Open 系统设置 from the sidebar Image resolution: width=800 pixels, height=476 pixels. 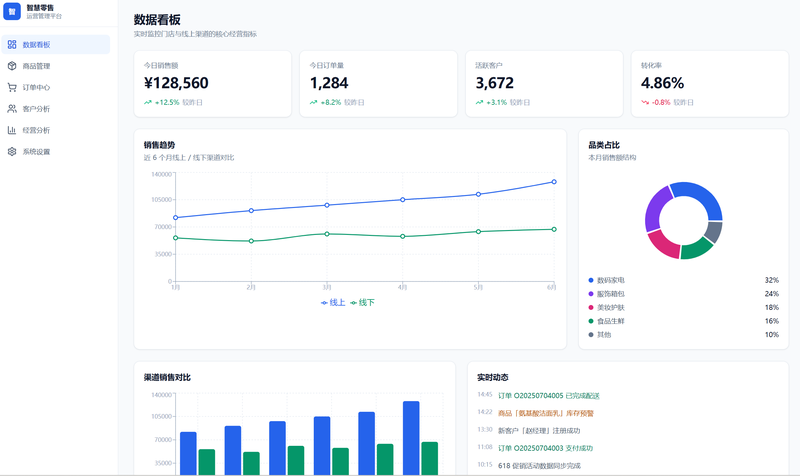(x=56, y=152)
